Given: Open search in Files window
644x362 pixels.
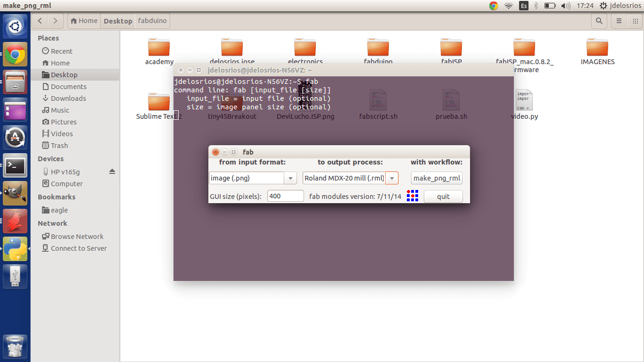Looking at the screenshot, I should tap(599, 21).
